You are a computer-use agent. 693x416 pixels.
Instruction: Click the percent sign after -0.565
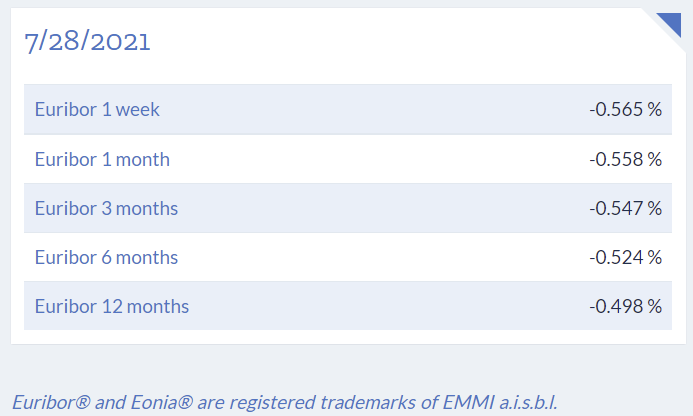pos(655,110)
